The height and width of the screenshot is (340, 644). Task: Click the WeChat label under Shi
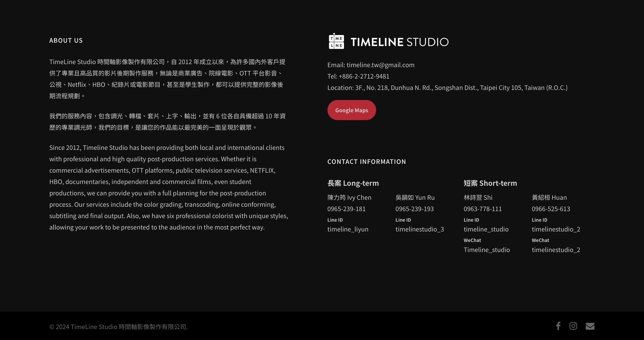tap(472, 240)
